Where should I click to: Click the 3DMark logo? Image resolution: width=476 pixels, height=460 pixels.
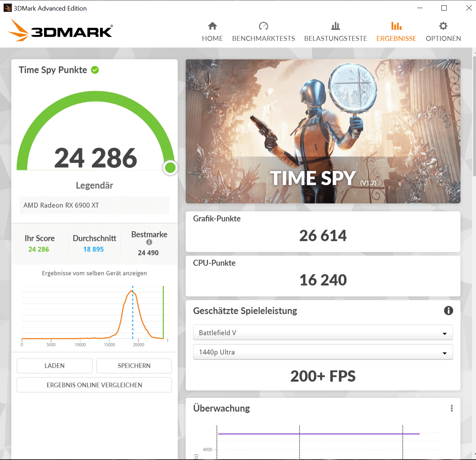(60, 30)
